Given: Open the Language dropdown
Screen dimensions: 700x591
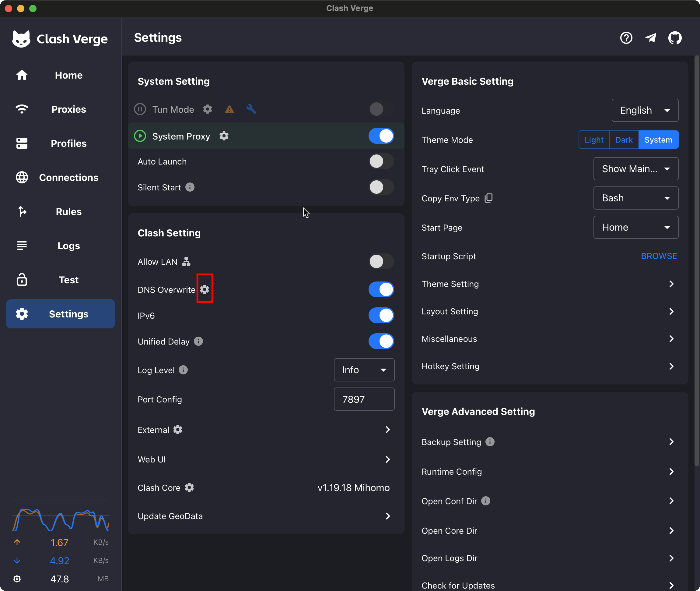Looking at the screenshot, I should pos(644,110).
